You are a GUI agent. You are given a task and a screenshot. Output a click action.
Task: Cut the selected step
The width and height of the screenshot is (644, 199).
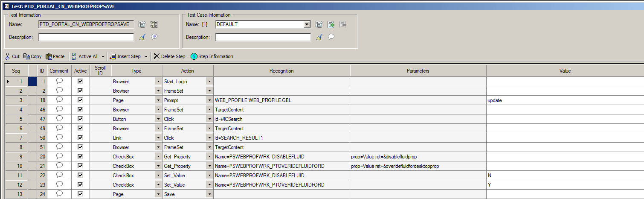12,56
